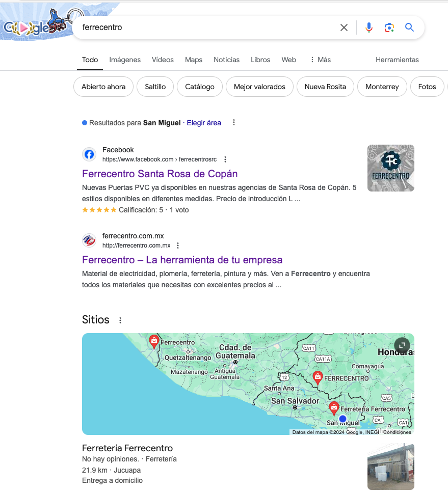The width and height of the screenshot is (448, 492).
Task: Click the Calificación: 5 rating text
Action: click(141, 210)
